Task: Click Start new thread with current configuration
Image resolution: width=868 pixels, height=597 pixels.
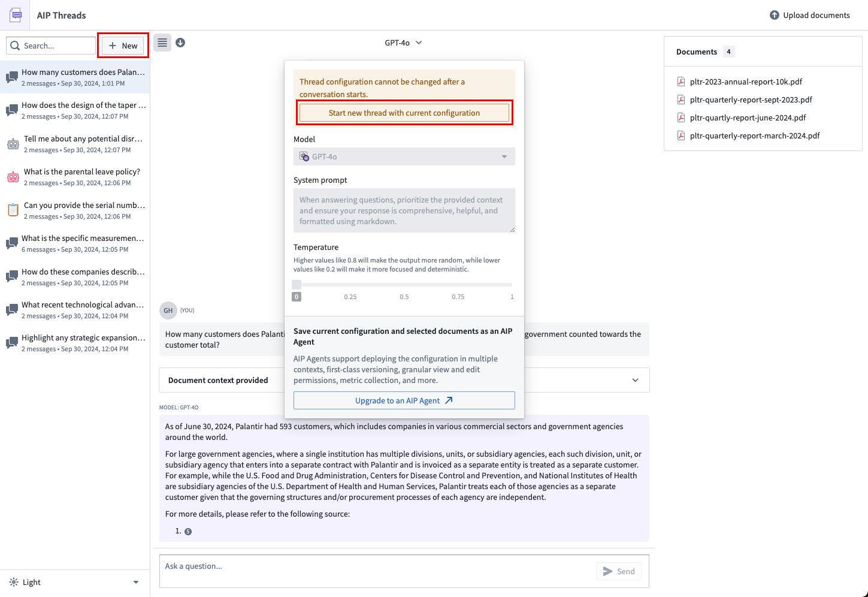Action: [404, 113]
